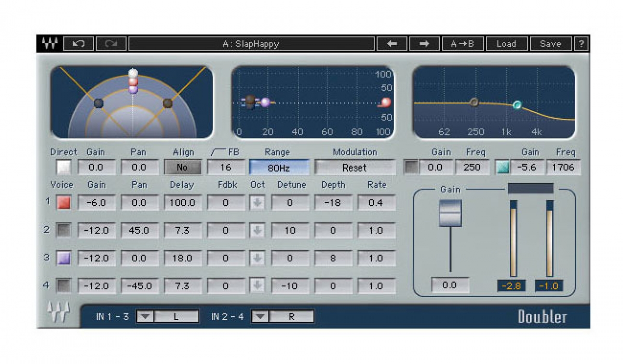Click Voice 4 detune -10 field
This screenshot has height=364, width=623.
tap(290, 286)
